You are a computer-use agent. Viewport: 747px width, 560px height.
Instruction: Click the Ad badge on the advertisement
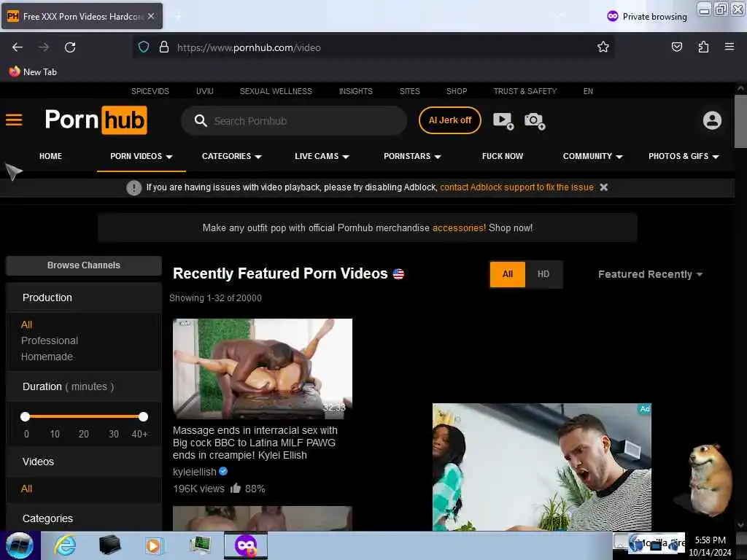click(645, 408)
